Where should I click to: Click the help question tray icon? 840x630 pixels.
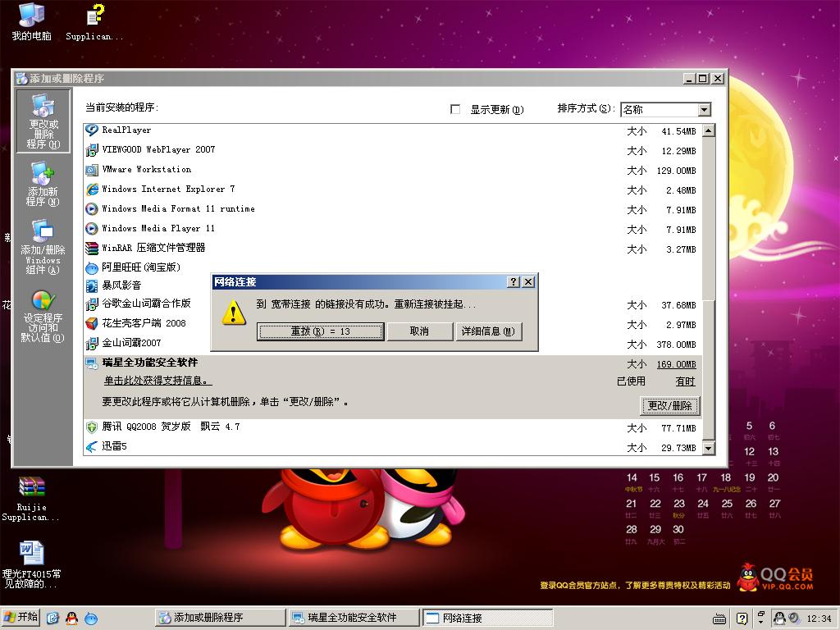coord(742,619)
